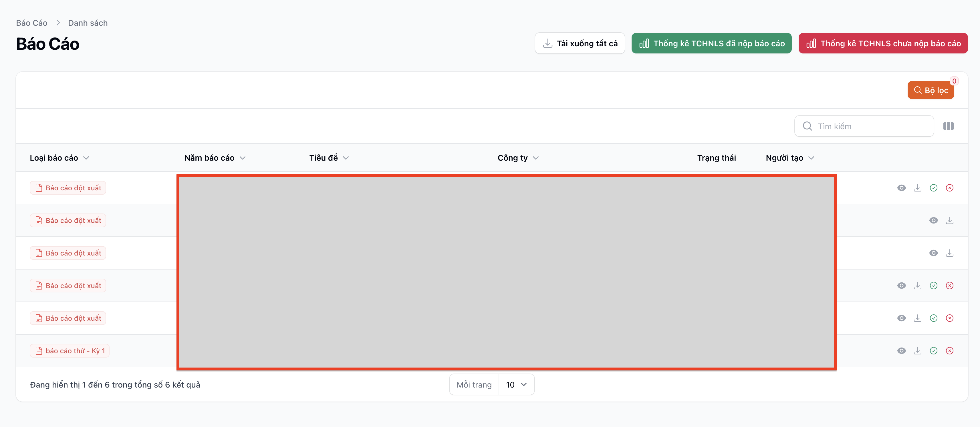The image size is (980, 427).
Task: Toggle table column visibility icon
Action: (948, 126)
